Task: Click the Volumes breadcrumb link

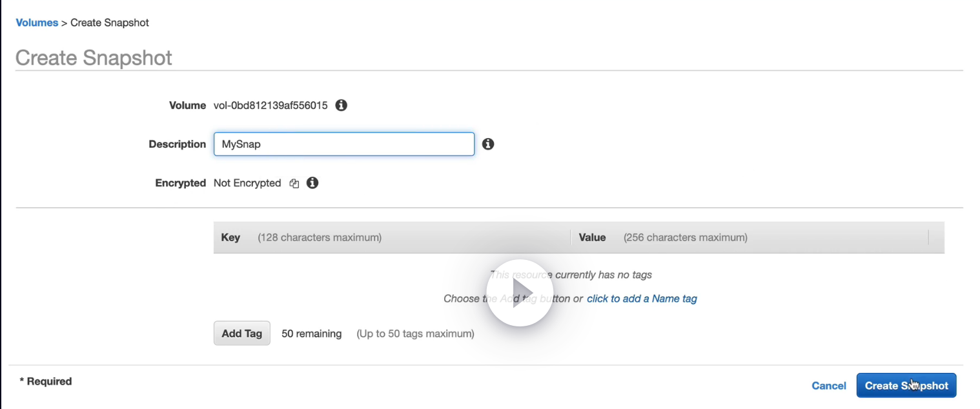Action: point(37,23)
